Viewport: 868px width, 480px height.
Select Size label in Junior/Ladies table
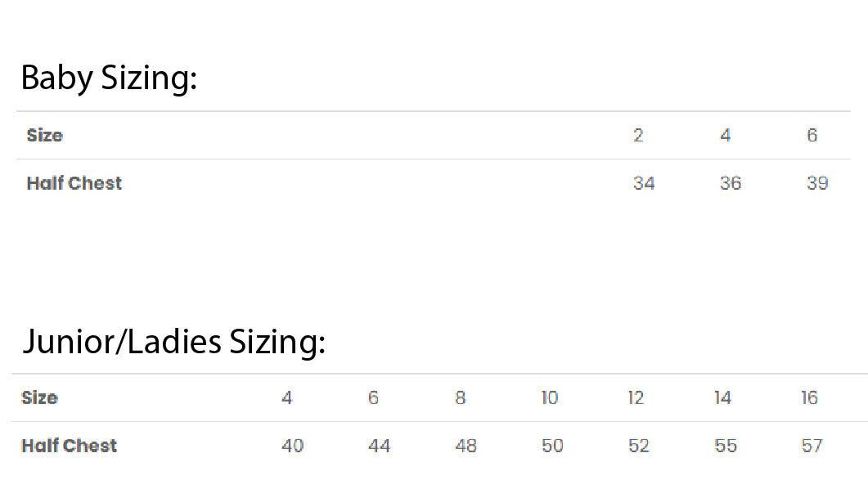click(40, 398)
